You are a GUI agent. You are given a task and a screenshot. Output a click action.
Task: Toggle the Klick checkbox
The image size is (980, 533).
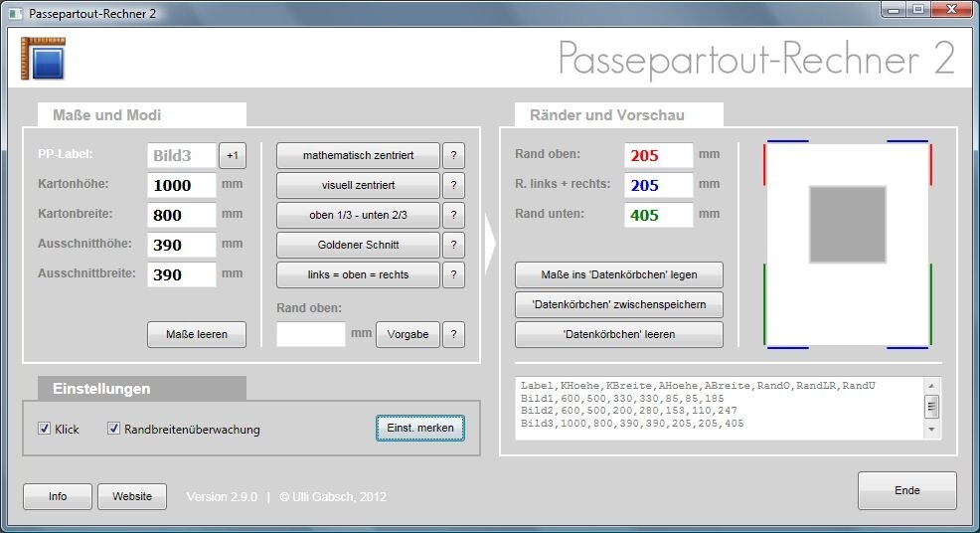coord(45,429)
